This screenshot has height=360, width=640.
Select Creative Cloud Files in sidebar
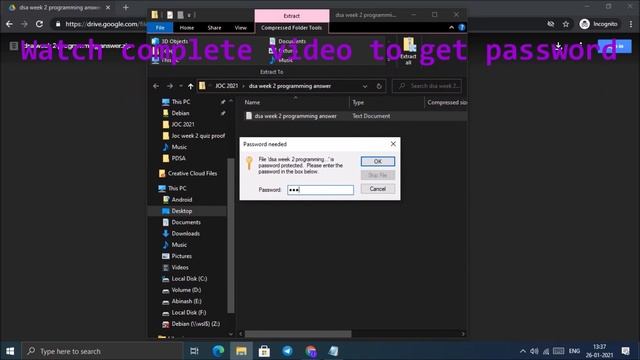tap(192, 173)
